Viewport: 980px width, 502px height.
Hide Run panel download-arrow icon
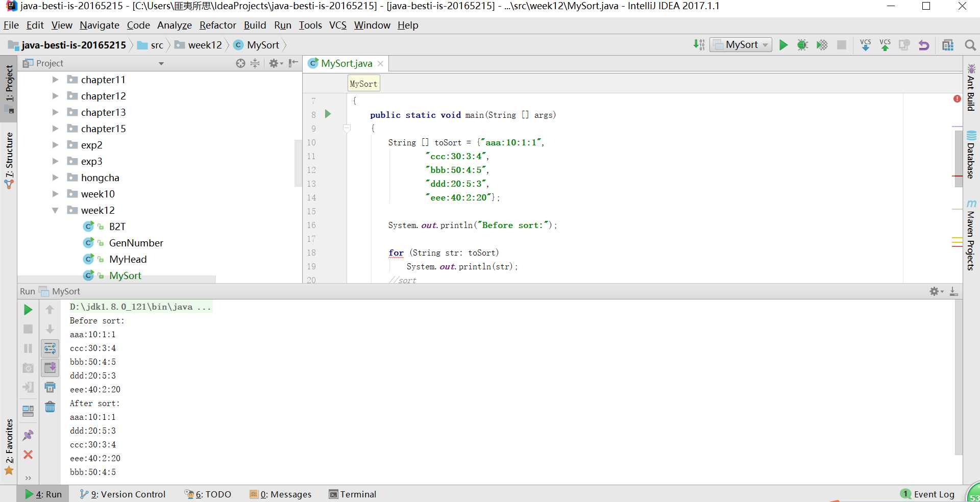pos(953,291)
